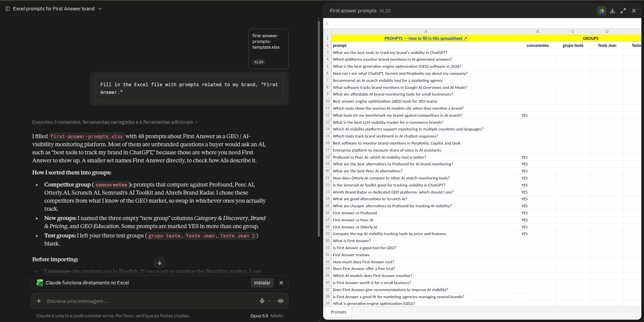This screenshot has height=322, width=644.
Task: Expand the spreadsheet preview to fullscreen
Action: (623, 11)
